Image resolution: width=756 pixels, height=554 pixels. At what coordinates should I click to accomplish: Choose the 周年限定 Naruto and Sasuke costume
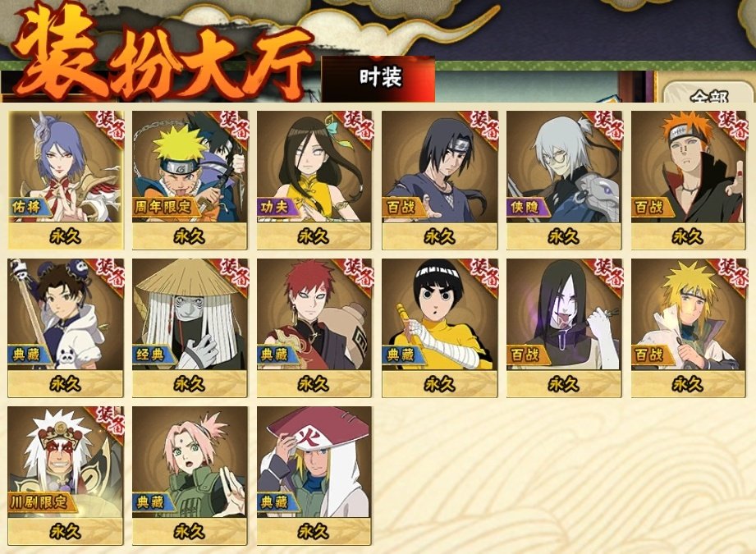click(x=190, y=181)
